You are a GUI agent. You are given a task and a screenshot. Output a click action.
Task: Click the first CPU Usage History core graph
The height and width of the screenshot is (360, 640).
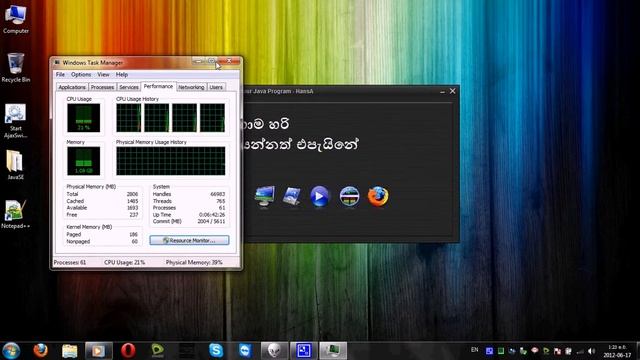click(x=129, y=118)
